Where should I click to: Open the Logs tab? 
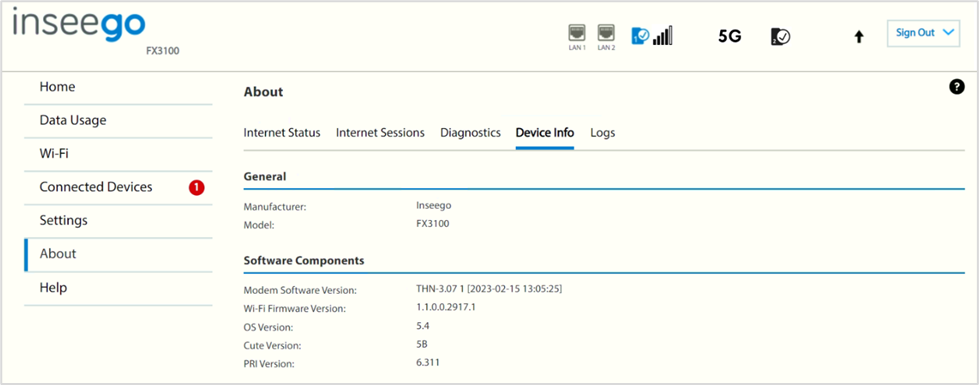tap(603, 133)
